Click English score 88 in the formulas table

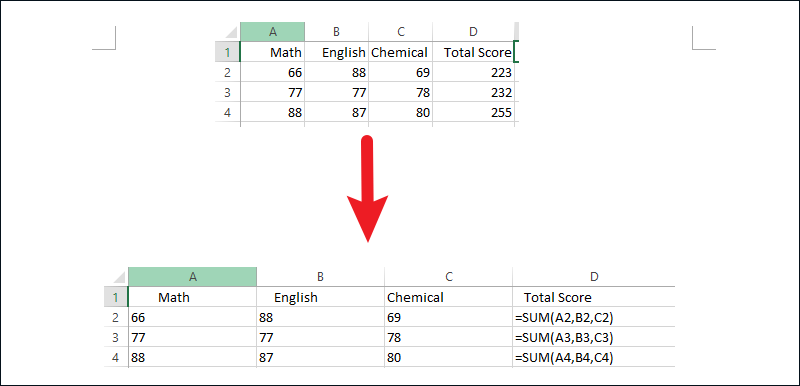pos(320,317)
